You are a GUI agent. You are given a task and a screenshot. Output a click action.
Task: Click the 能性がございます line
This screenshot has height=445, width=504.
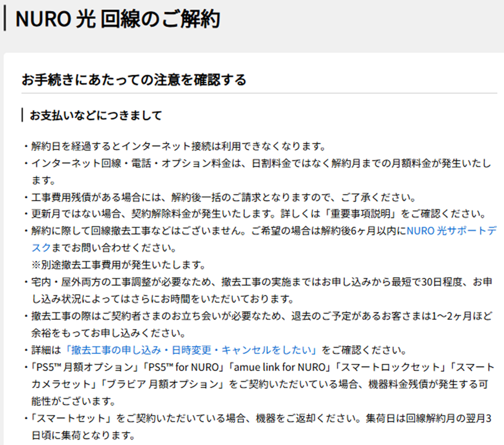73,401
